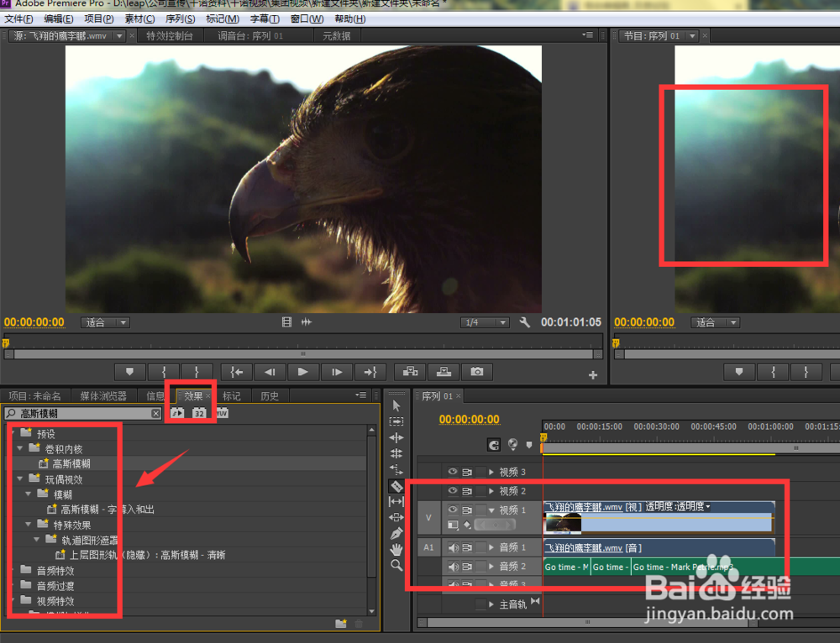Open program monitor 适合 zoom dropdown
This screenshot has height=643, width=840.
tap(715, 322)
